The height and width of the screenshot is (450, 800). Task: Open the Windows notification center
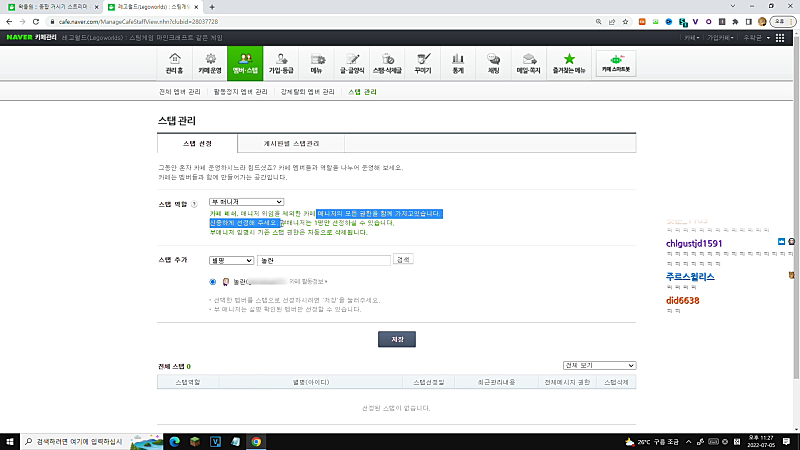(x=787, y=442)
